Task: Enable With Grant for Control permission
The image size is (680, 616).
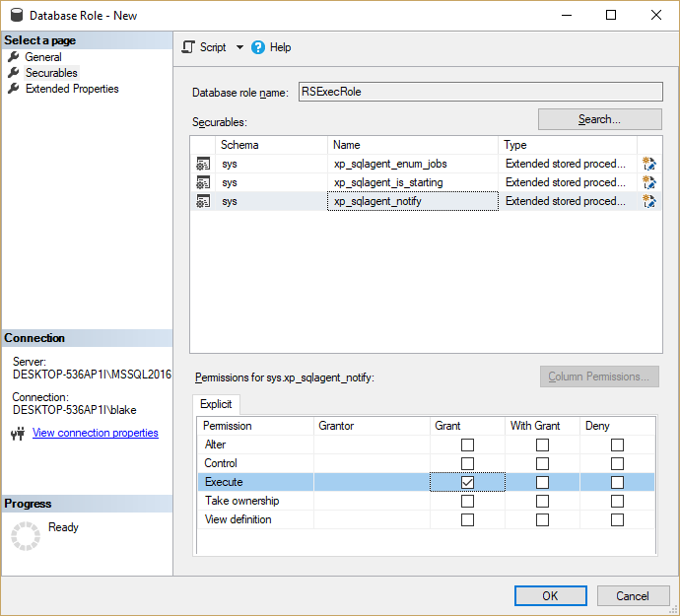Action: tap(542, 463)
